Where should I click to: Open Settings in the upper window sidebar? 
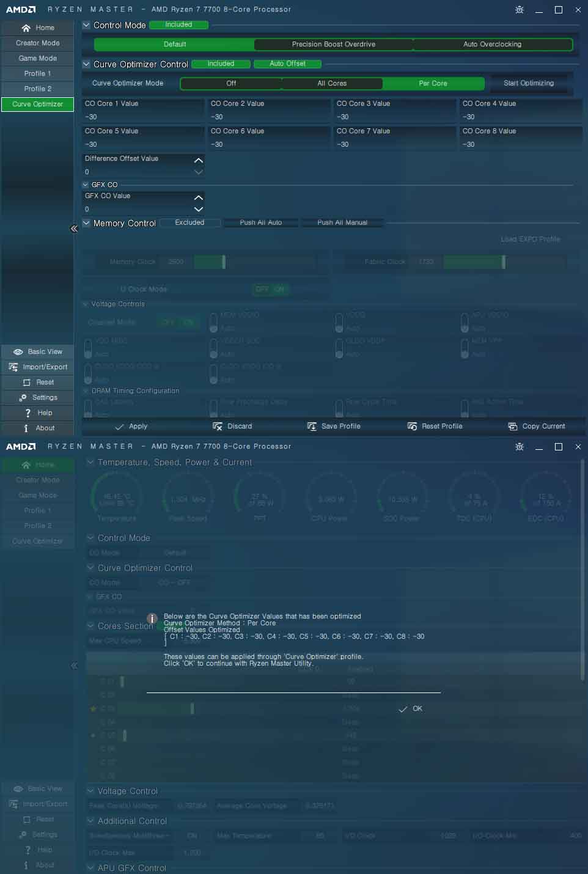(x=37, y=398)
